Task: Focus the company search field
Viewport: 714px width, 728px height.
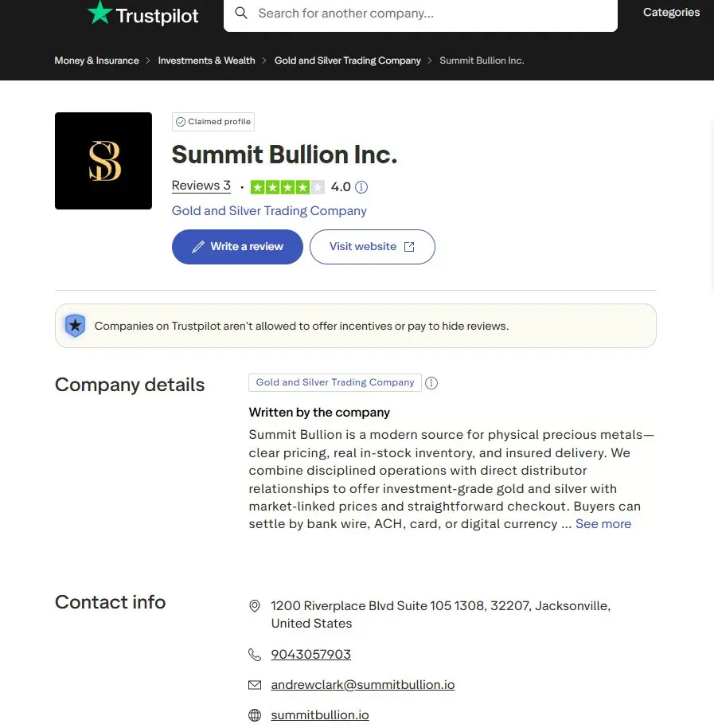Action: [x=430, y=14]
